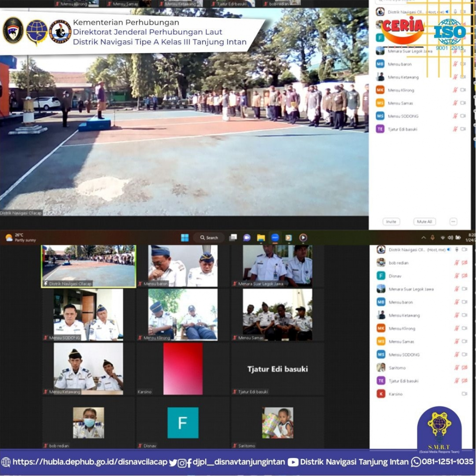Select Saritomo's gallery tile with baby photo

click(277, 423)
